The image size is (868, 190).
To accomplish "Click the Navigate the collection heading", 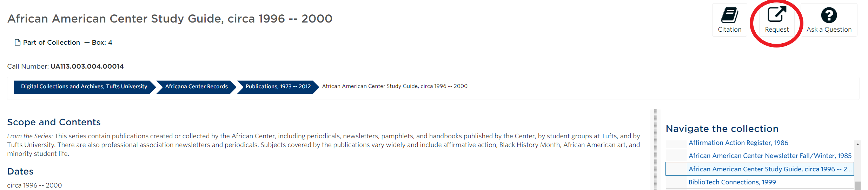I will pos(722,129).
